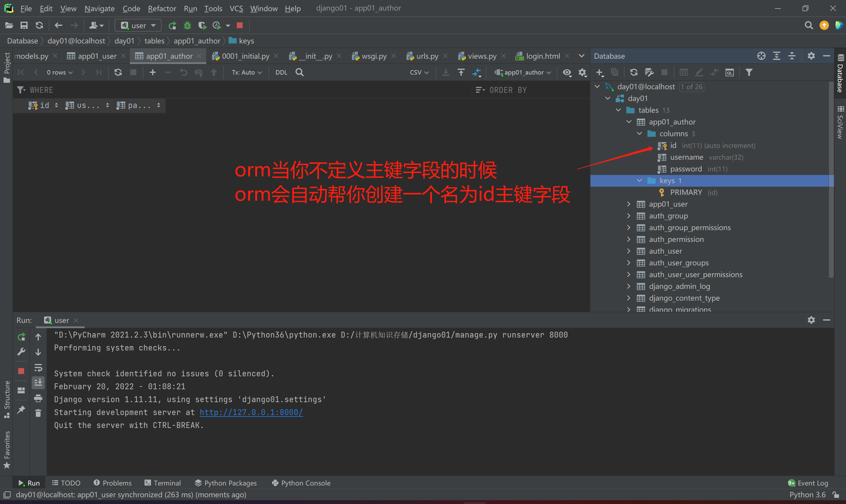The height and width of the screenshot is (504, 846).
Task: Submit changes with the up arrow icon
Action: 214,72
